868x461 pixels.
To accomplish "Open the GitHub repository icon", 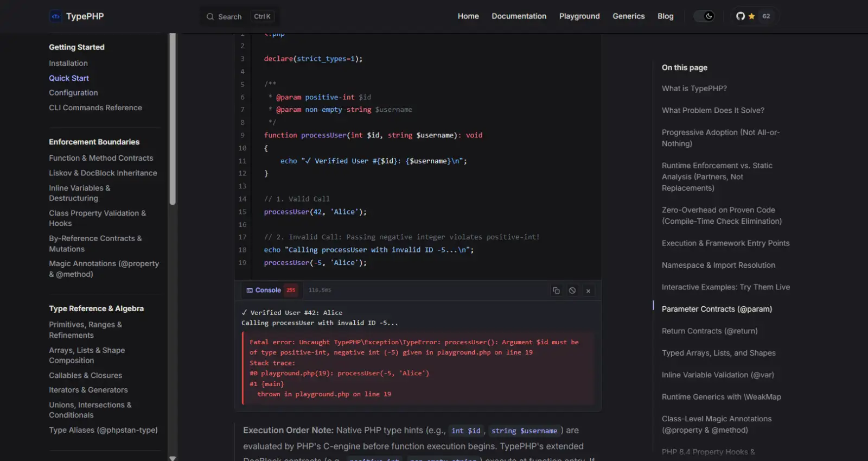I will pos(740,16).
